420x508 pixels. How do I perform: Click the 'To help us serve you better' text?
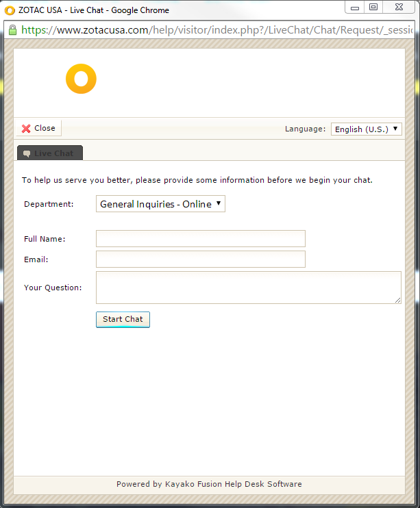pos(197,180)
